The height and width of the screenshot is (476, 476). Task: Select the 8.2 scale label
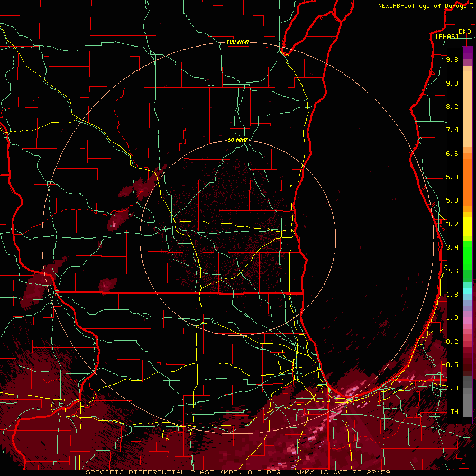[x=452, y=106]
